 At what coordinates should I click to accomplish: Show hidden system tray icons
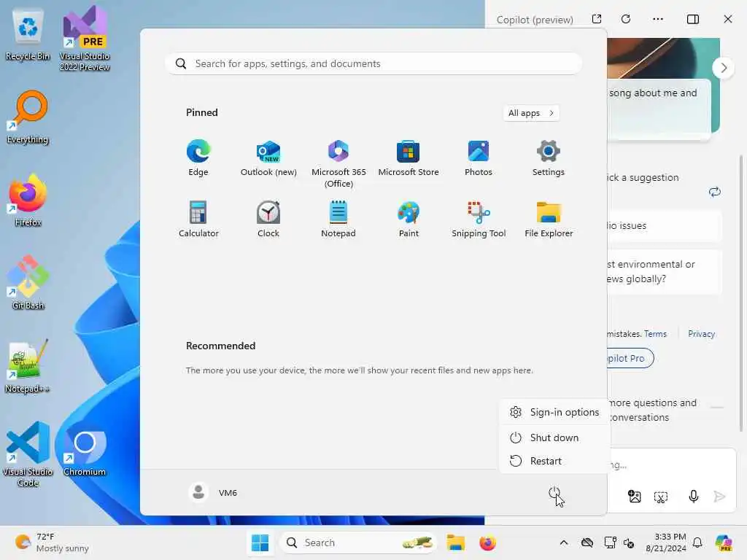point(564,542)
